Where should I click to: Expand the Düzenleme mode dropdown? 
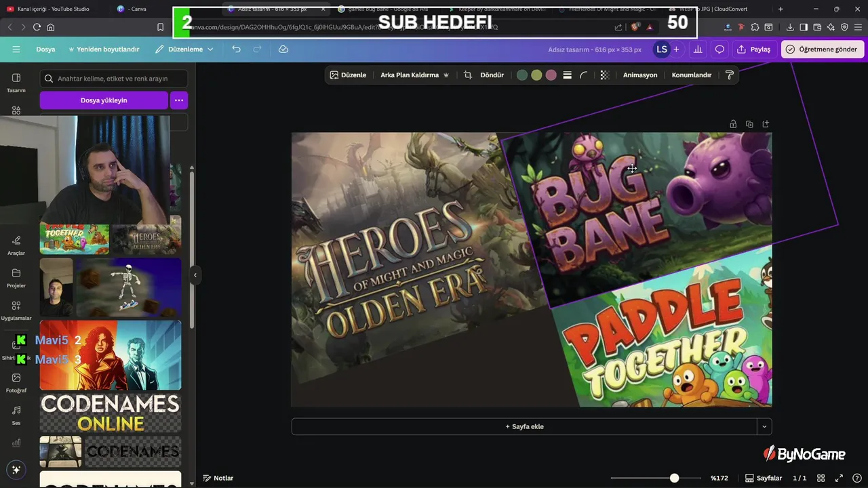coord(184,49)
